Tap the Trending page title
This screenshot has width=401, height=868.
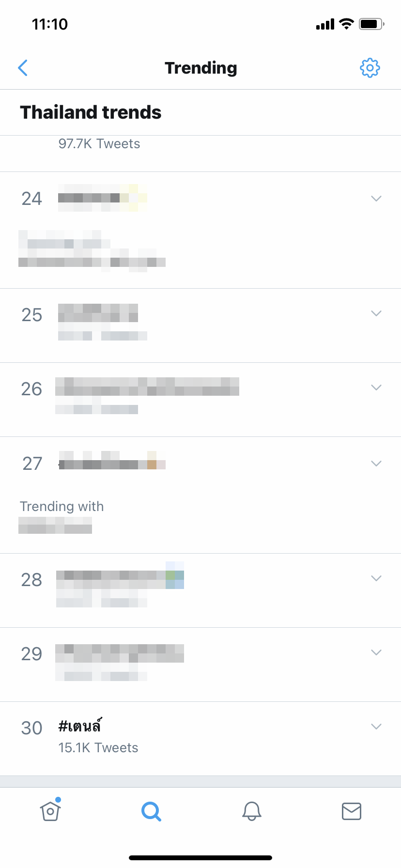click(x=200, y=68)
